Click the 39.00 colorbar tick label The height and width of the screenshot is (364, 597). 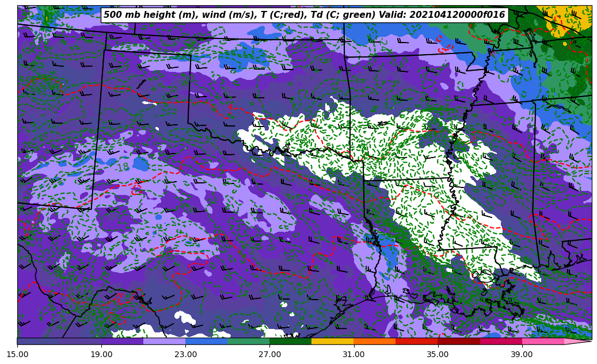tap(522, 354)
